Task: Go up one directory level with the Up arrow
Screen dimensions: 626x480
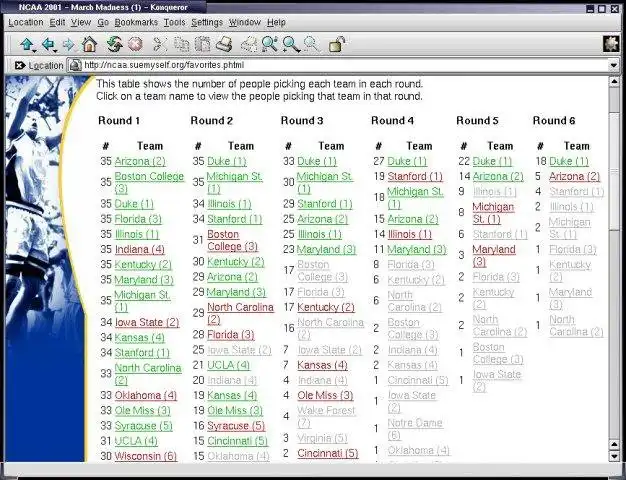Action: 27,44
